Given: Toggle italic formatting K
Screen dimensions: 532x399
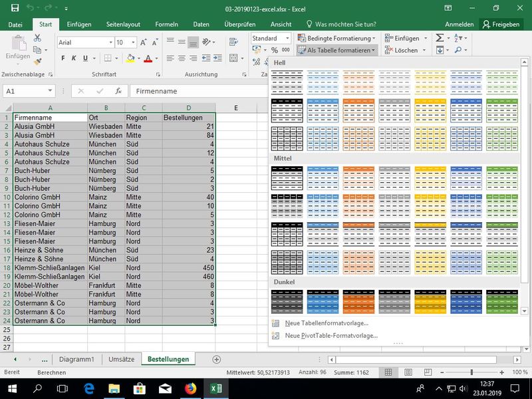Looking at the screenshot, I should tap(74, 59).
